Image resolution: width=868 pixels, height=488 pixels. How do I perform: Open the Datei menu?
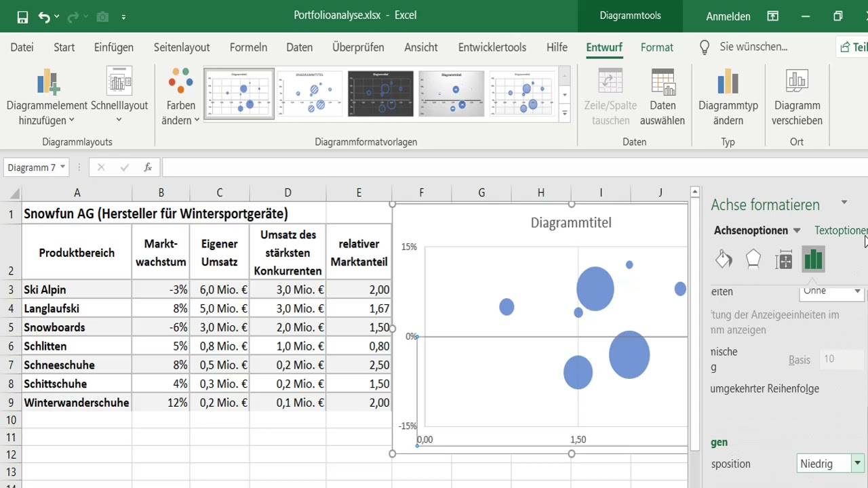(22, 47)
